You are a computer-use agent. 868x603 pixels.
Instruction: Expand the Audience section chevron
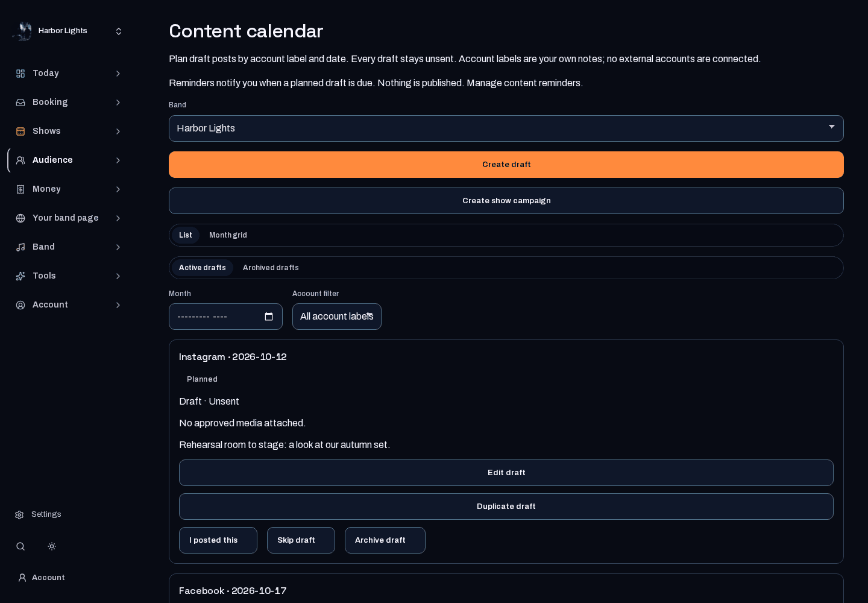(118, 160)
